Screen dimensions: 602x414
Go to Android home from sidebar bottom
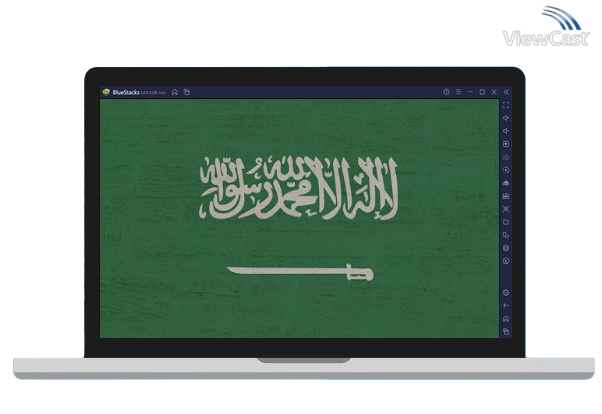click(506, 319)
